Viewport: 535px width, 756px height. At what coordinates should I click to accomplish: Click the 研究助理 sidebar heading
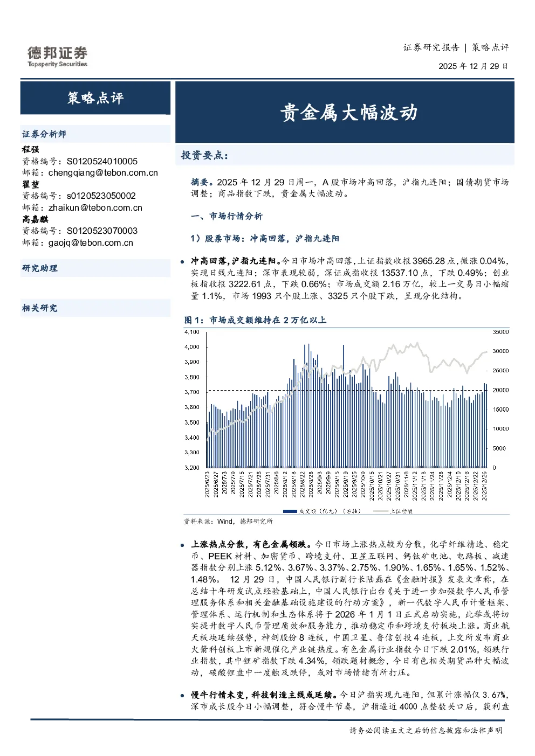point(39,268)
